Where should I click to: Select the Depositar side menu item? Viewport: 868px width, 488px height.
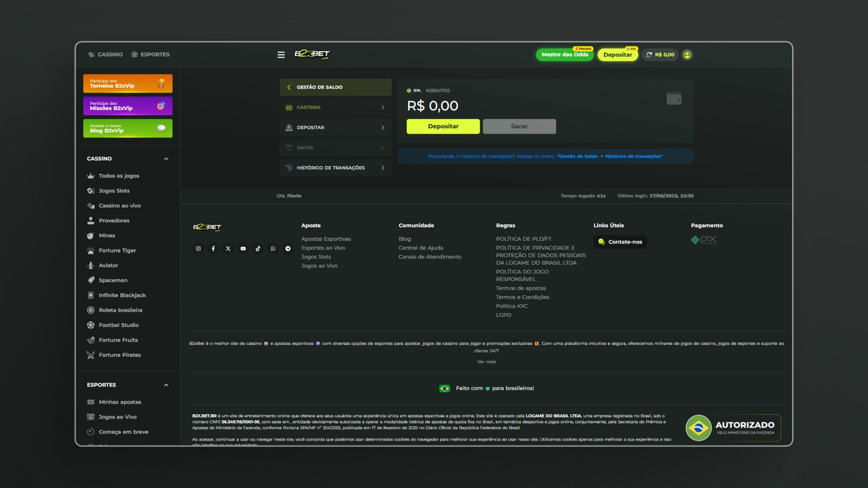pyautogui.click(x=335, y=127)
